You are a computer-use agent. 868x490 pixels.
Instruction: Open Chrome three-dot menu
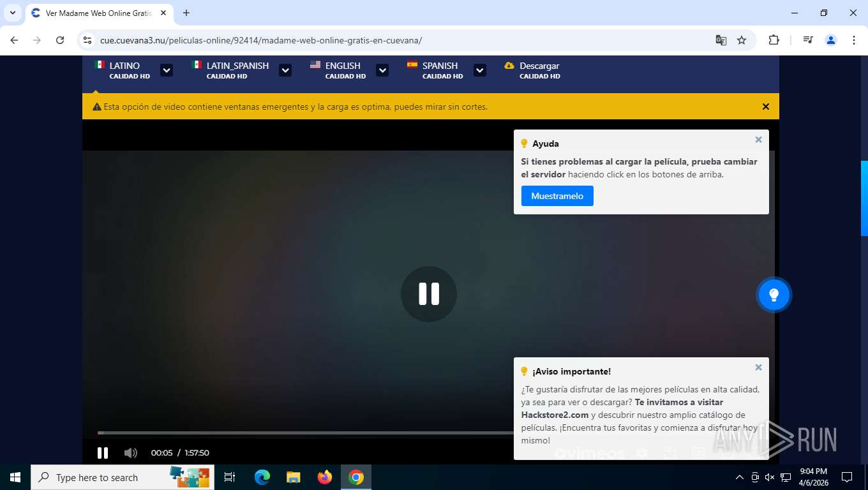click(854, 40)
